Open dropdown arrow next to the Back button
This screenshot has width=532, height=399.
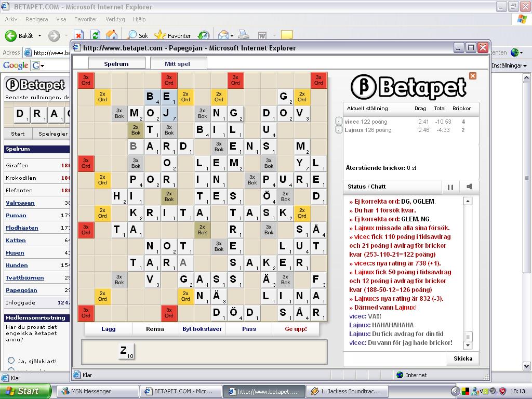pyautogui.click(x=39, y=36)
